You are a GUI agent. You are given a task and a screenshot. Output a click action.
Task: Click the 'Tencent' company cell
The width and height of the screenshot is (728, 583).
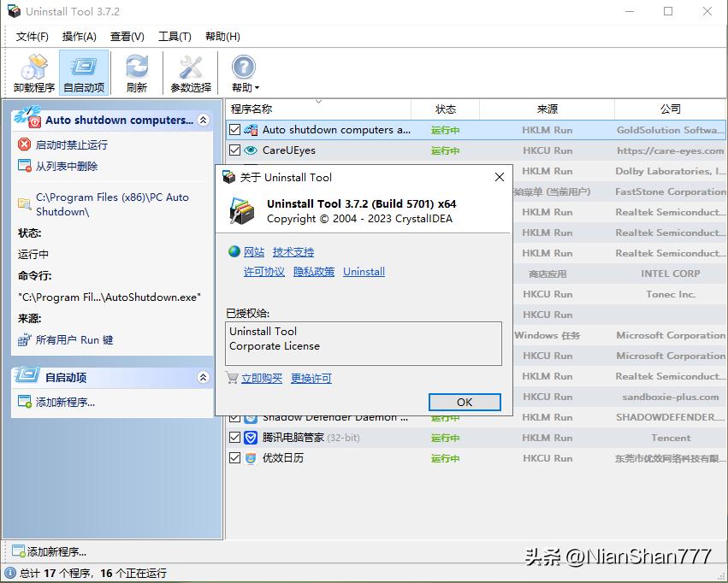coord(671,438)
